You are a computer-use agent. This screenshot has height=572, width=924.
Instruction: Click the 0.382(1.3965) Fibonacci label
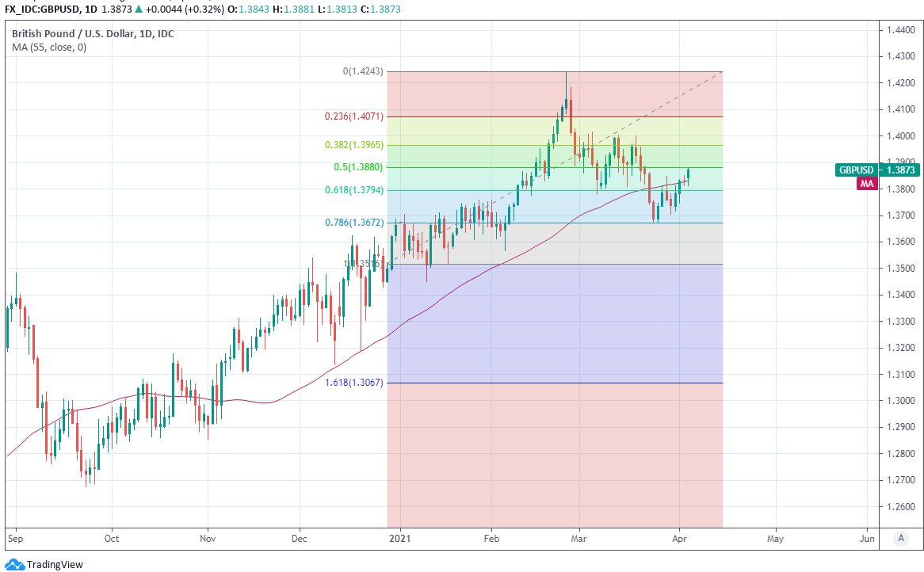(x=354, y=145)
